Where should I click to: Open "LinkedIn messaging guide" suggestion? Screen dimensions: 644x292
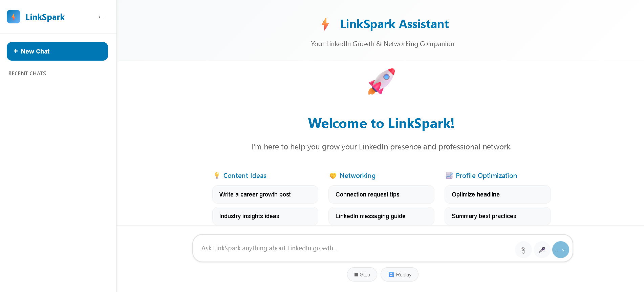381,216
